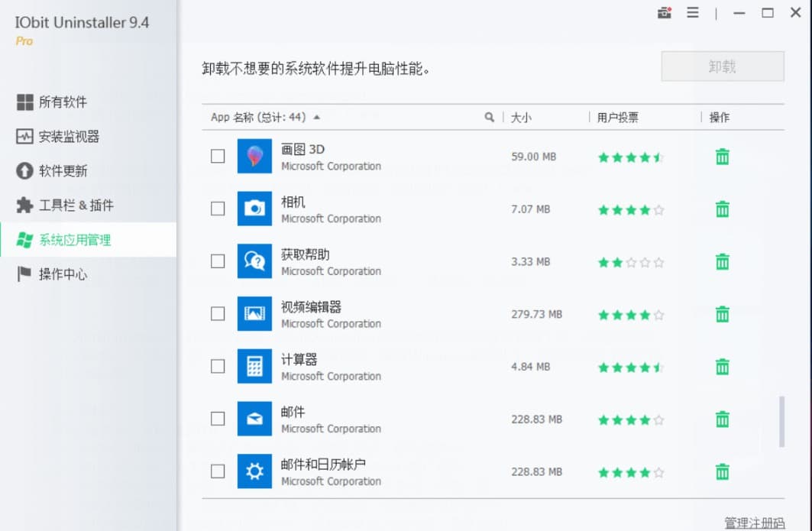Click the App 名称 (总计: 44) header
Viewport: 812px width, 531px height.
(x=258, y=118)
